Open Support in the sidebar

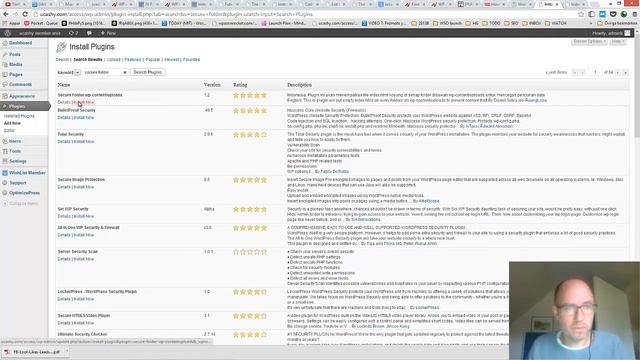(18, 183)
